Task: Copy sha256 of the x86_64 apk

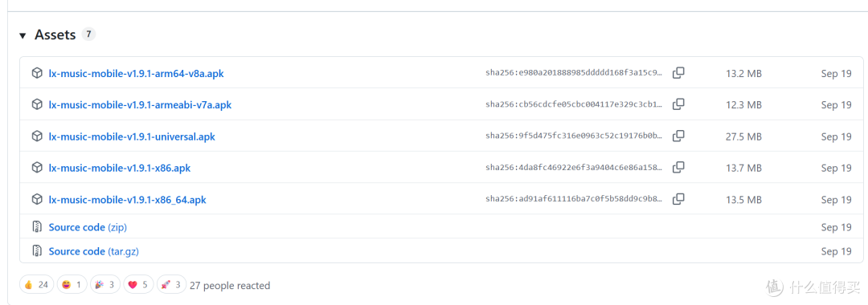Action: [678, 199]
